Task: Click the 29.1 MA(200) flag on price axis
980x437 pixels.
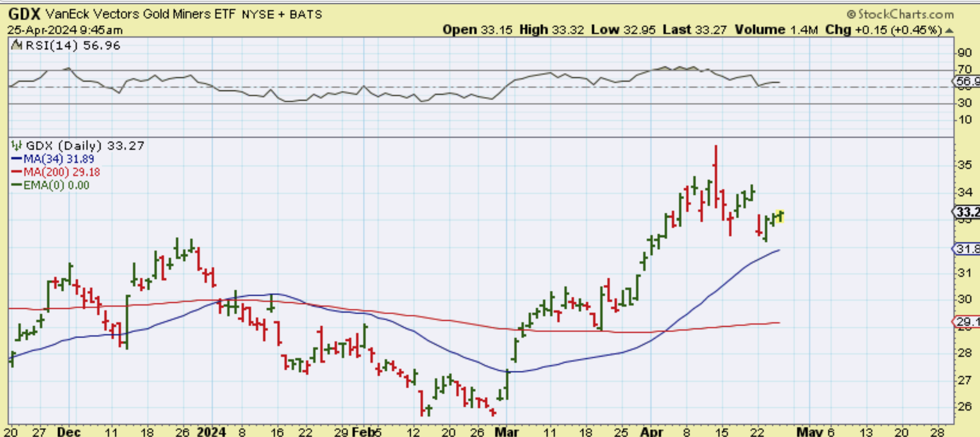Action: pos(966,322)
